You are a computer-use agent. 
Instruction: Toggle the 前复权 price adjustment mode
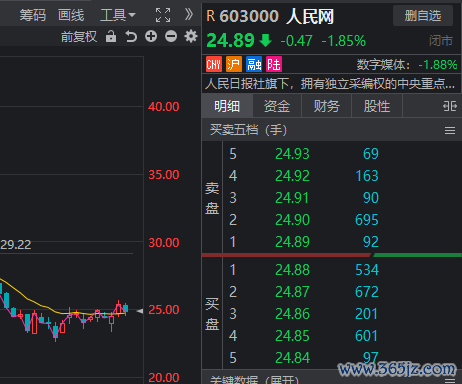pyautogui.click(x=79, y=36)
